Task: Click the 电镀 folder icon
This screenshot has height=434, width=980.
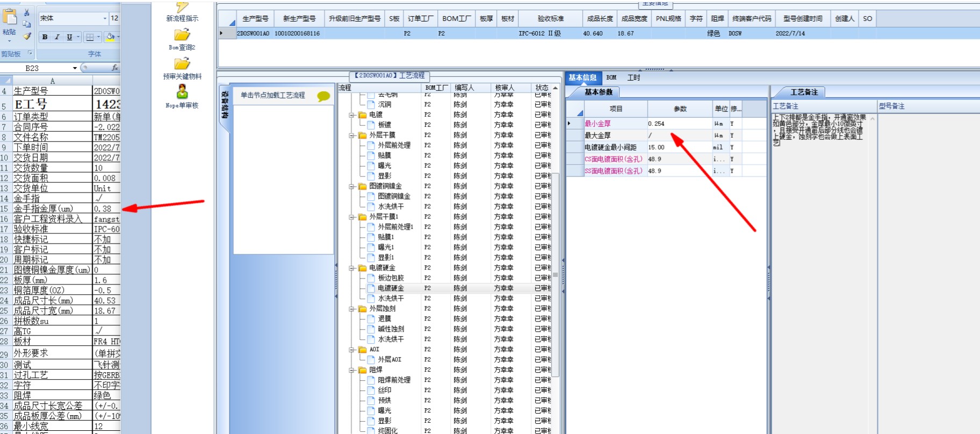Action: pos(362,115)
